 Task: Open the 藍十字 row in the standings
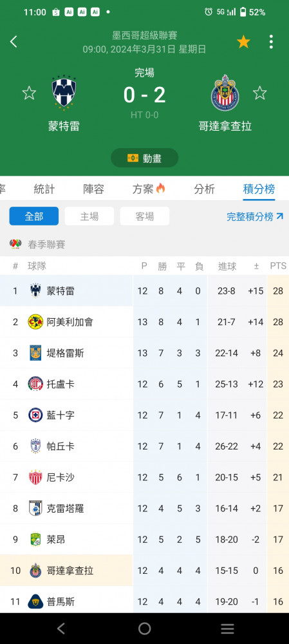pos(144,415)
